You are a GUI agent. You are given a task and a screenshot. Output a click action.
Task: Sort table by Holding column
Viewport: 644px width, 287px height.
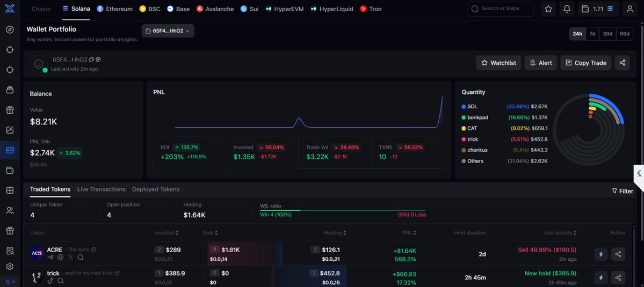335,233
